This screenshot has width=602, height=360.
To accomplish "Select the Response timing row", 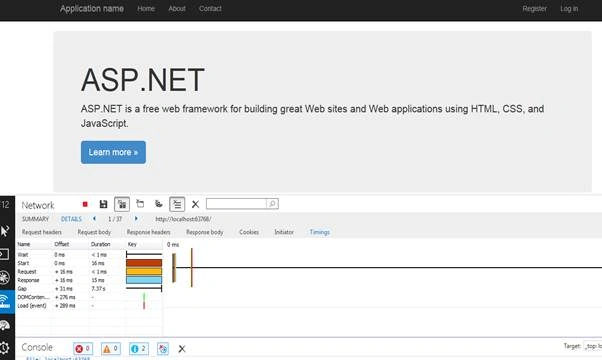I will (x=89, y=280).
